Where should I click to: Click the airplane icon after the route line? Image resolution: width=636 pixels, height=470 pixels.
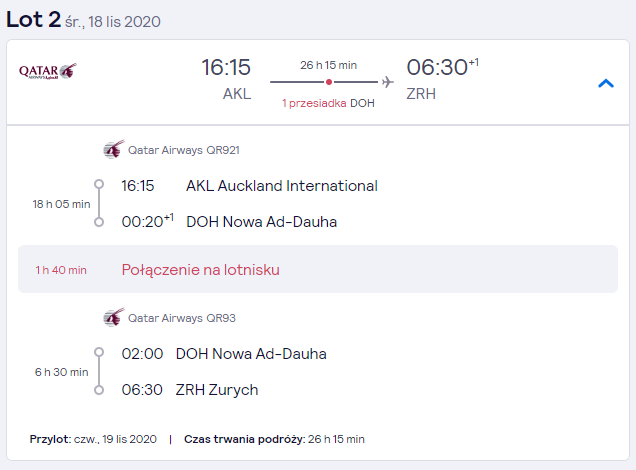(388, 82)
